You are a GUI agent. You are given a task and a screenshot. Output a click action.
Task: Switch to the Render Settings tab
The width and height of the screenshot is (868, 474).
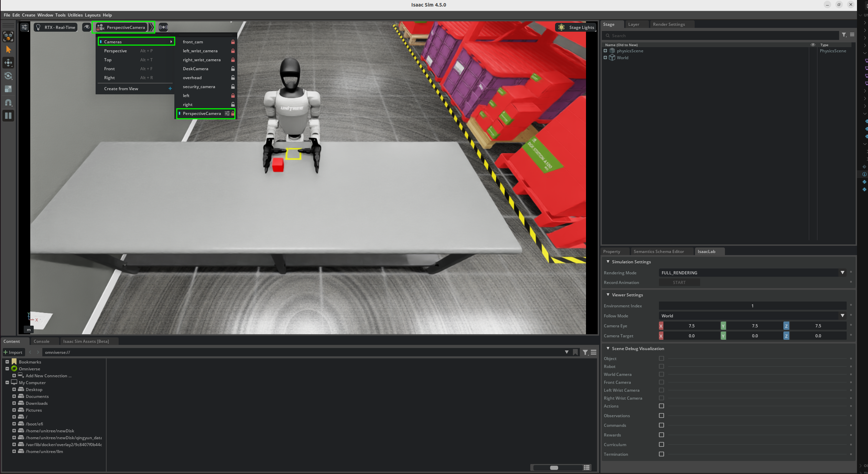669,24
